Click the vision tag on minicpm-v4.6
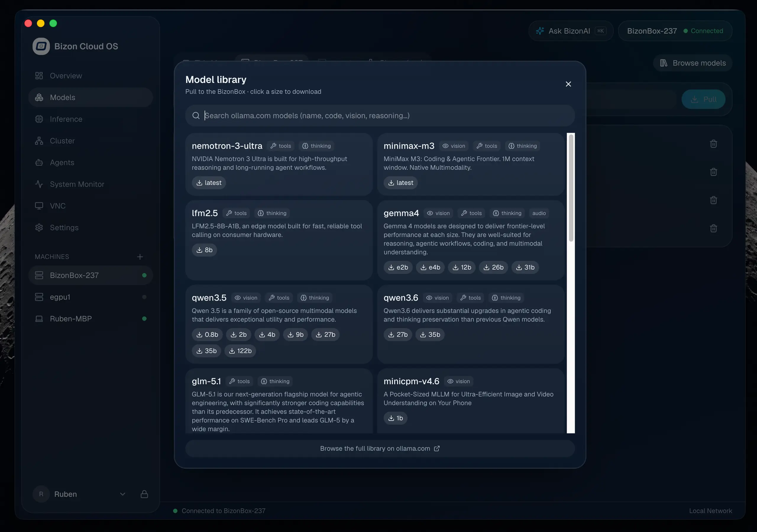The height and width of the screenshot is (532, 757). (x=458, y=381)
